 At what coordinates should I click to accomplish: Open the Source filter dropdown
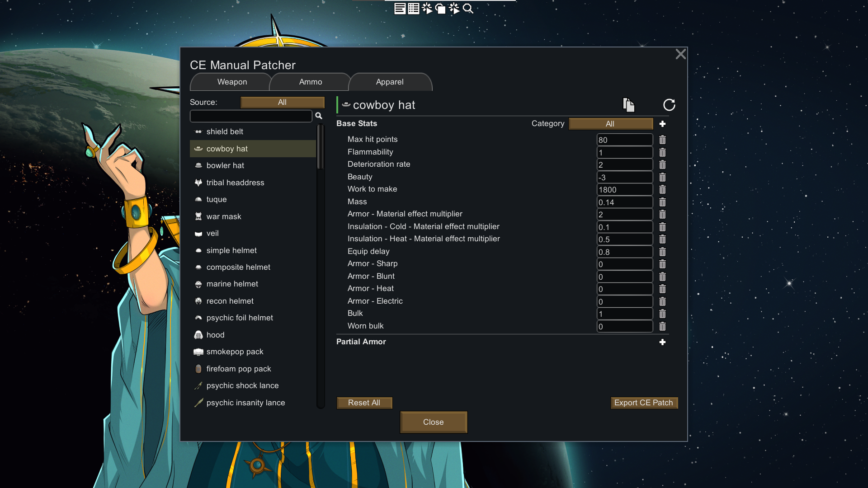click(x=283, y=102)
